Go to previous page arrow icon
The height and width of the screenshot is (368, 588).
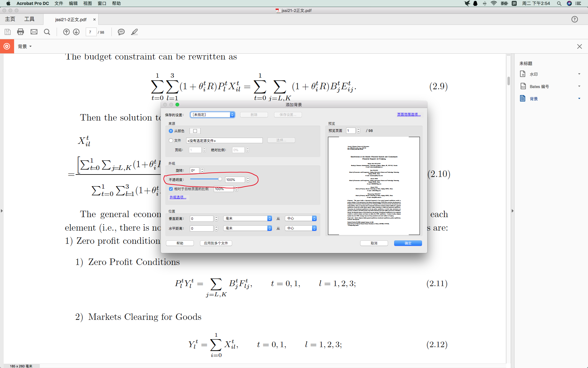point(66,32)
